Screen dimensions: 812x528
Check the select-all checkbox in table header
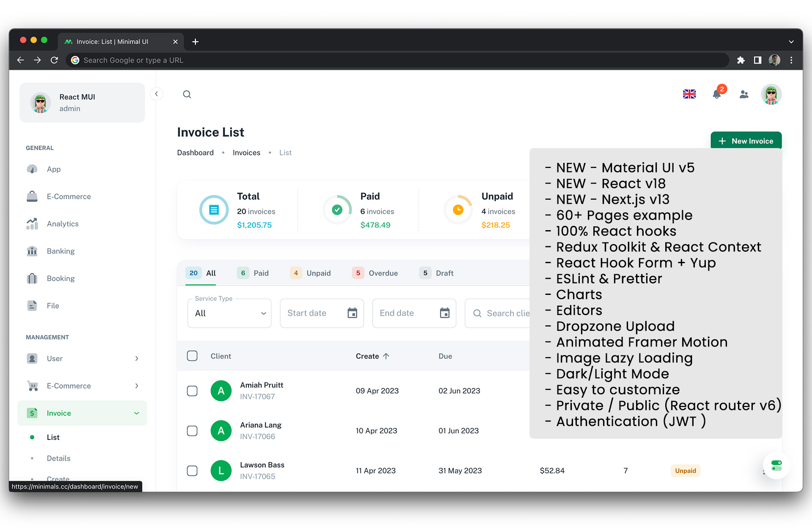click(x=192, y=356)
